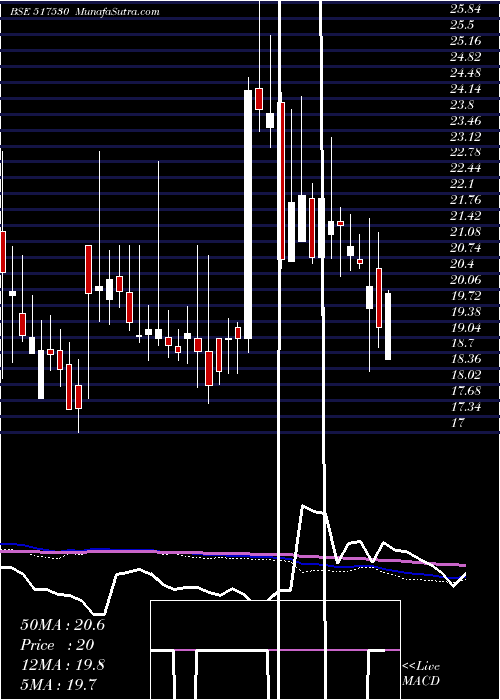
Task: Click the 17 price axis label
Action: tap(458, 422)
